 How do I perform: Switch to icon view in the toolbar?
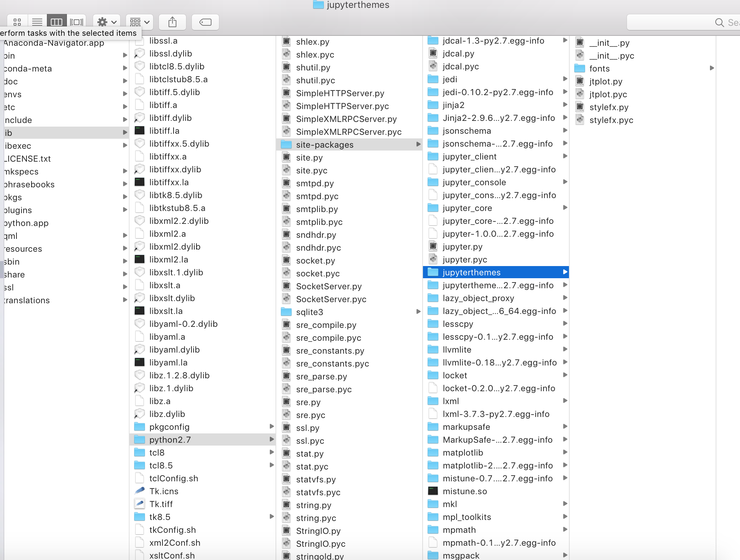pyautogui.click(x=17, y=21)
